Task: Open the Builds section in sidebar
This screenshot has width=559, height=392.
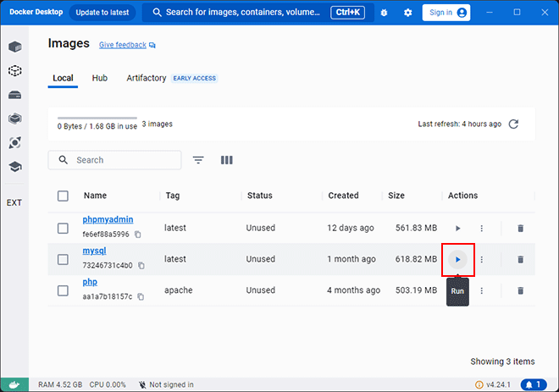Action: point(14,119)
